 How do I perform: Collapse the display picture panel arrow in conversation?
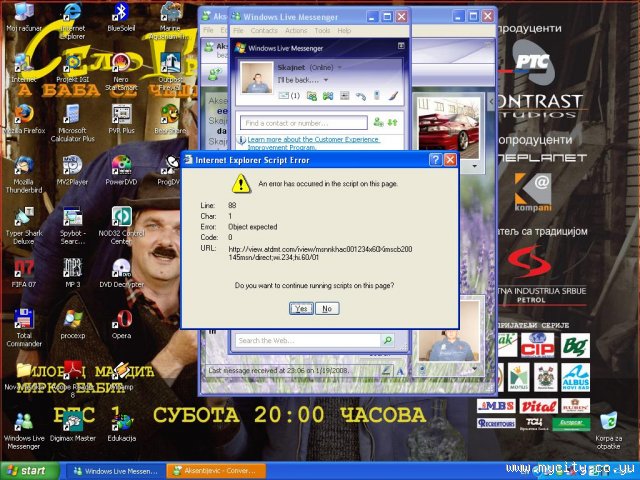pyautogui.click(x=491, y=101)
